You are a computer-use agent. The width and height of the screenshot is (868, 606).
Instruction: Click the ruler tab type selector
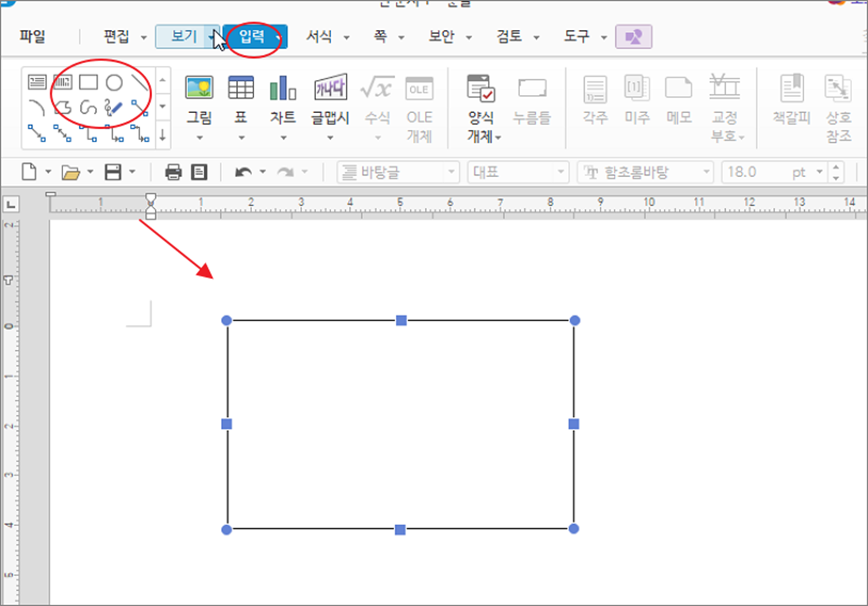11,205
